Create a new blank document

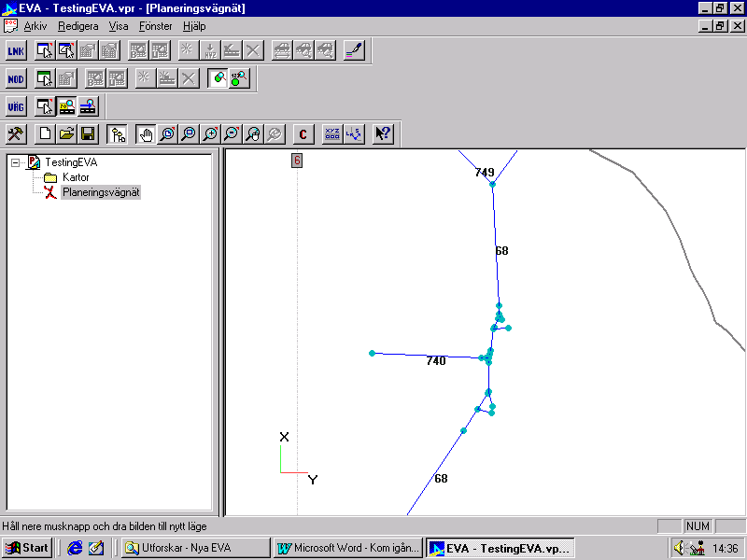[x=45, y=134]
